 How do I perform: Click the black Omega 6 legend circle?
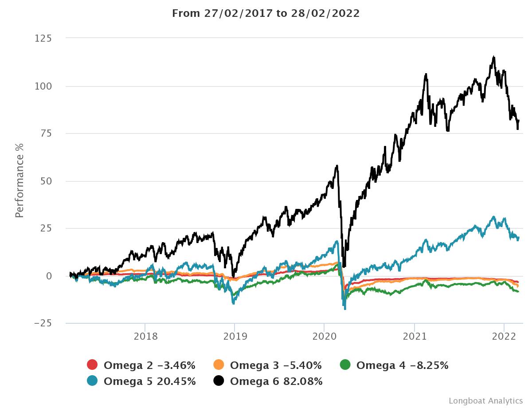pos(219,381)
